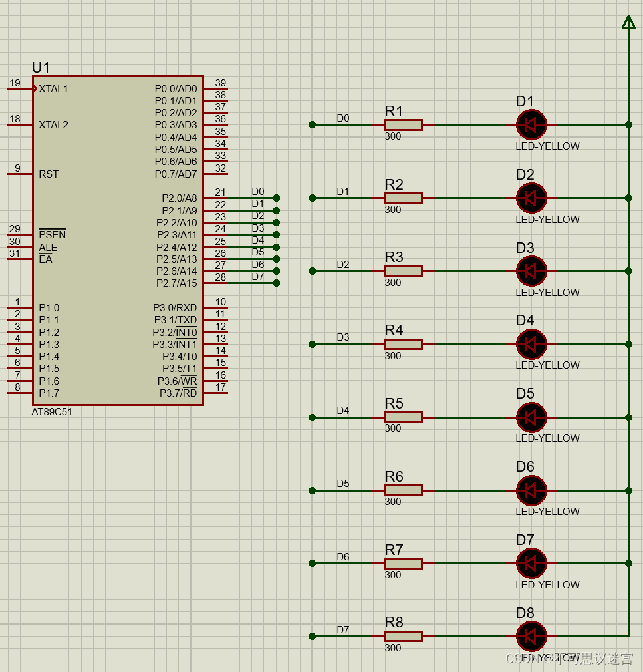Select resistor R8
This screenshot has height=672, width=643.
(404, 637)
